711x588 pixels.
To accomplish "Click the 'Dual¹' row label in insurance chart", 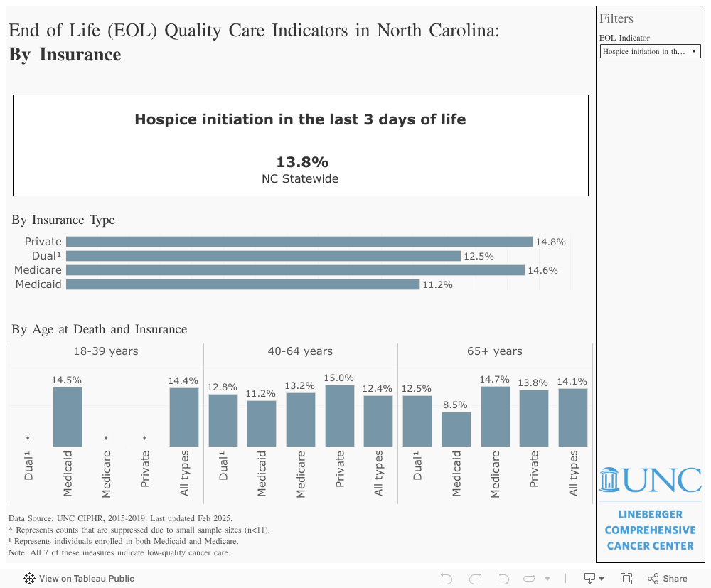I will 47,256.
